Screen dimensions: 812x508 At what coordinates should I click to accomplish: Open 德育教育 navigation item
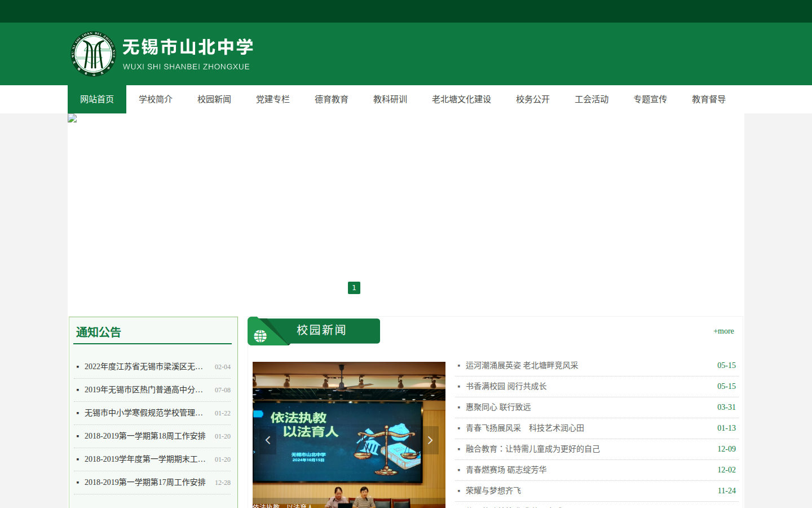coord(332,99)
